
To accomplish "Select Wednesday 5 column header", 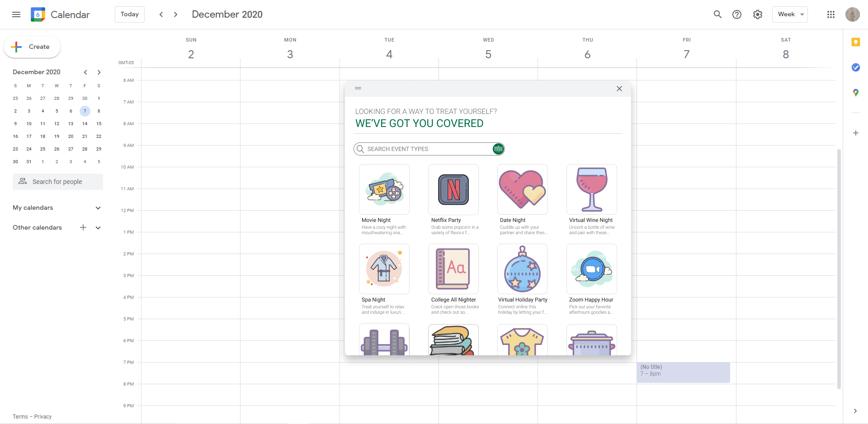I will coord(488,49).
